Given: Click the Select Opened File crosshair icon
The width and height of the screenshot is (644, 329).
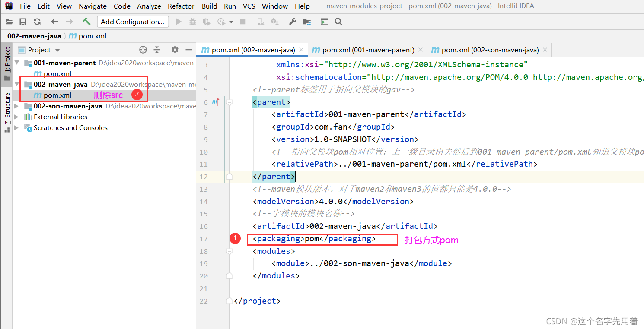Looking at the screenshot, I should 143,50.
